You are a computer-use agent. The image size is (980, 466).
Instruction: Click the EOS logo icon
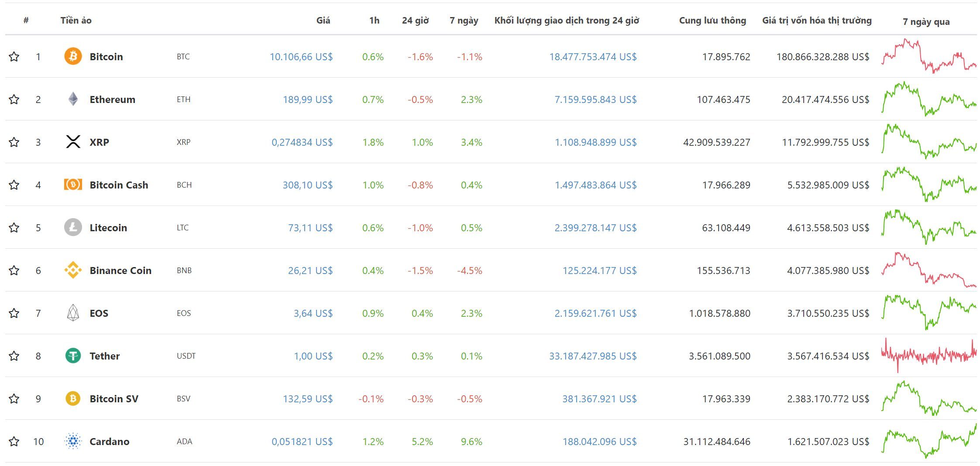(x=73, y=313)
